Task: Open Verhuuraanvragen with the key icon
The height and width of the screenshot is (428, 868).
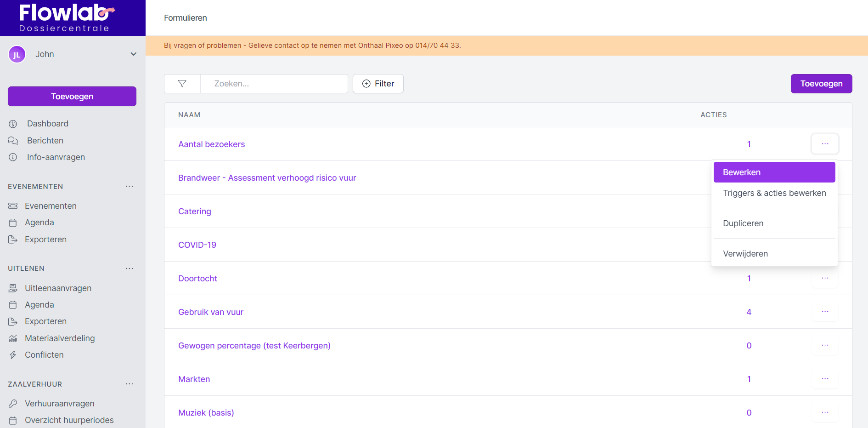Action: (59, 404)
